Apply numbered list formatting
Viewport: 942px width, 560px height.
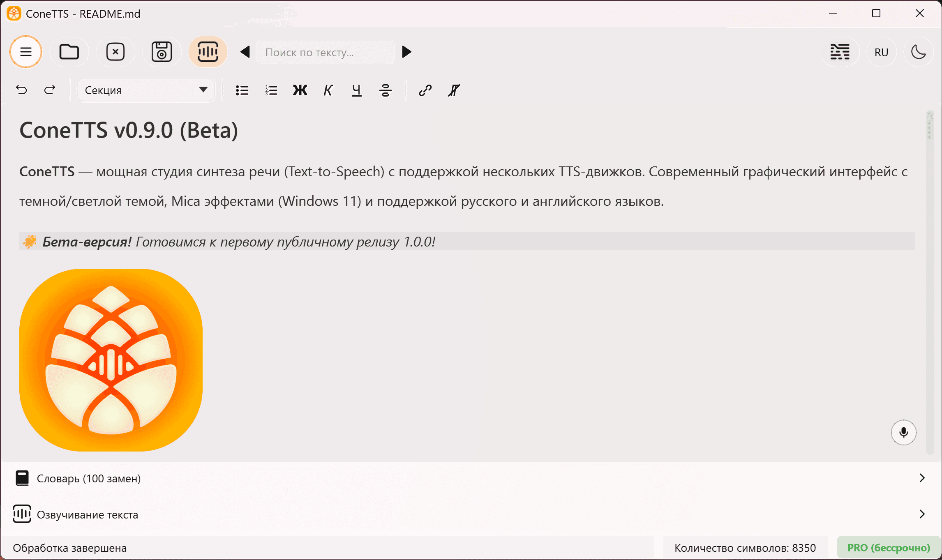(x=271, y=90)
